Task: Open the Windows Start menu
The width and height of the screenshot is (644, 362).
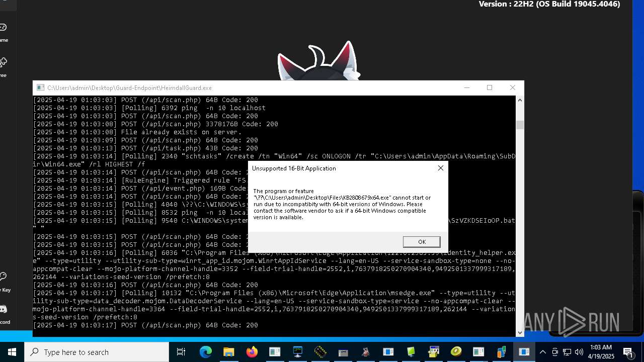Action: (x=12, y=352)
